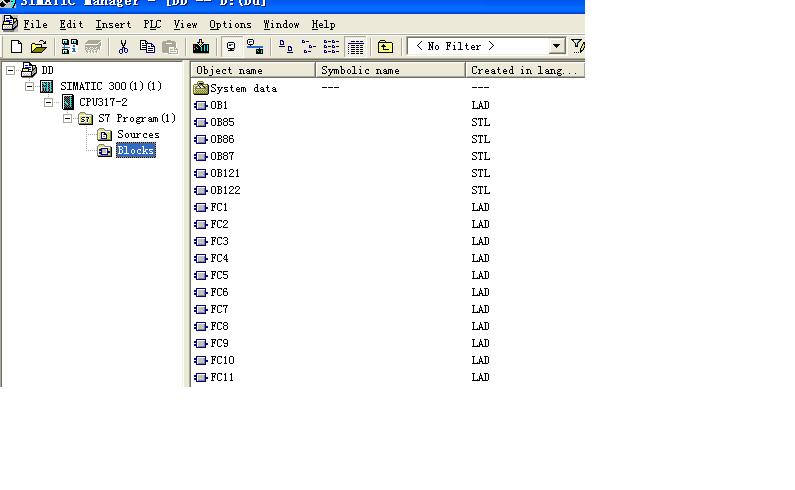
Task: Open the No Filter dropdown arrow
Action: [x=556, y=46]
